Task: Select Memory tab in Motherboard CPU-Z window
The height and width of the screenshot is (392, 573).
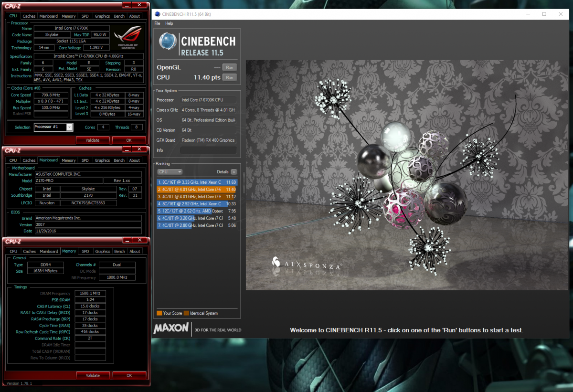Action: pyautogui.click(x=69, y=160)
